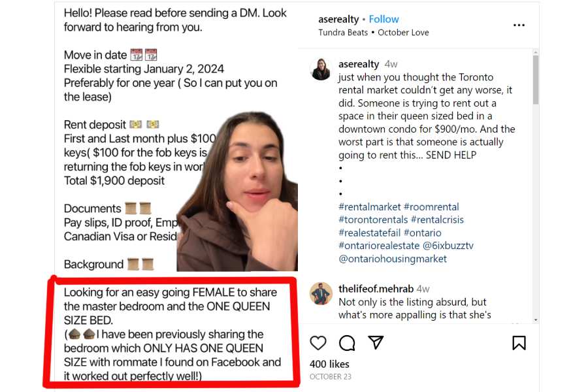
Task: Like the post with the heart icon
Action: coord(318,343)
